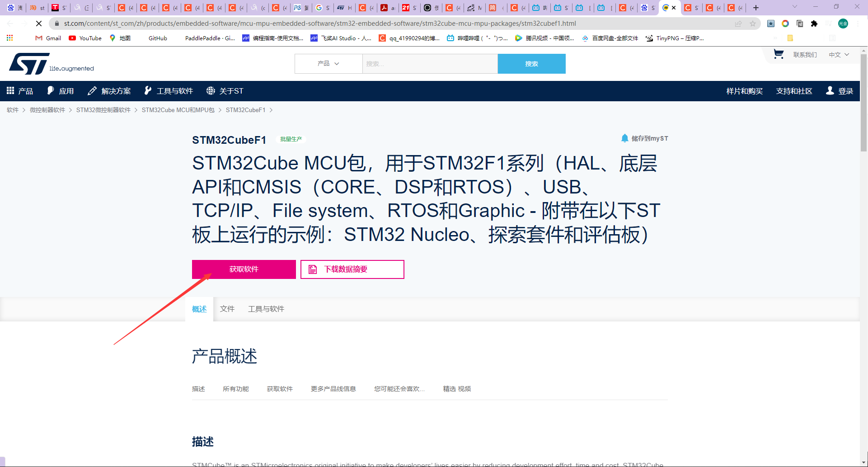Click the blue 搜索 button
The width and height of the screenshot is (868, 467).
click(531, 64)
